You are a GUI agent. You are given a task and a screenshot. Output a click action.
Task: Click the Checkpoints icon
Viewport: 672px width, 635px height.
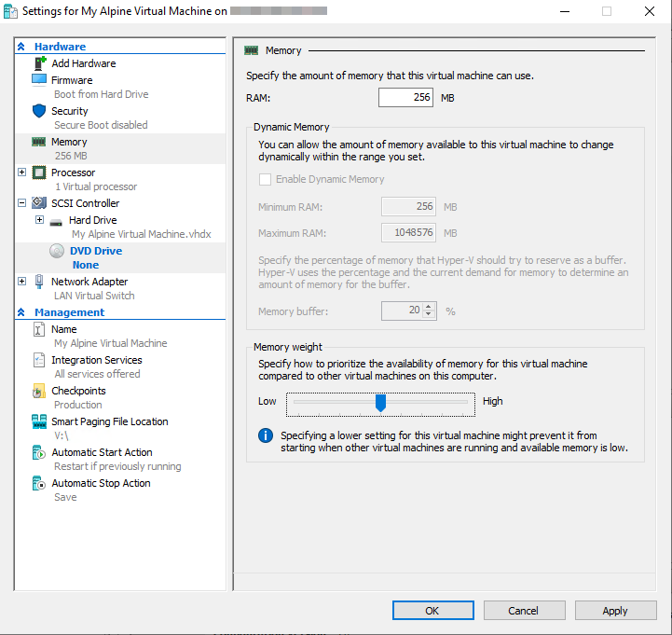tap(39, 391)
